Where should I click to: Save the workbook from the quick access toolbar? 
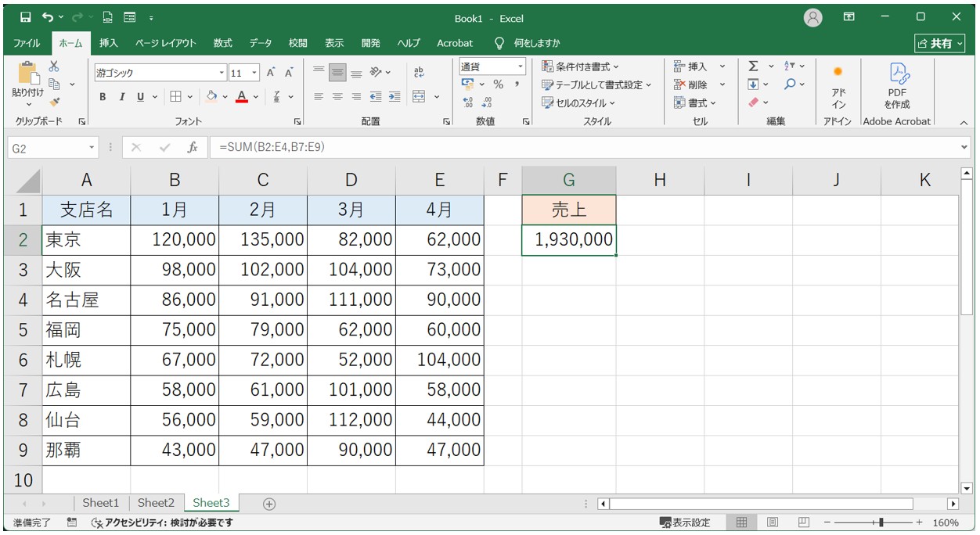(26, 17)
